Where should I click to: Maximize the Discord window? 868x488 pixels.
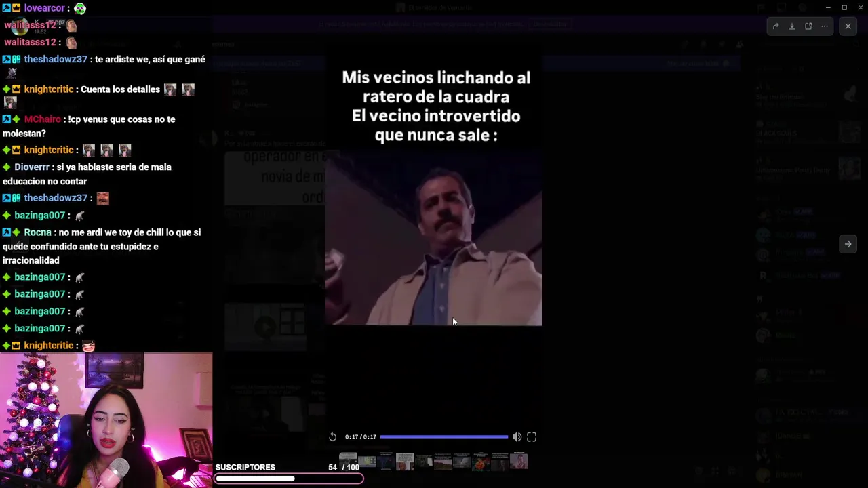click(844, 7)
